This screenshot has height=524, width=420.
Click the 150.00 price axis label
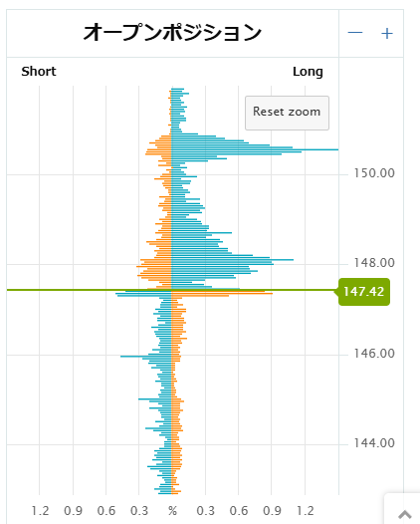[x=374, y=173]
